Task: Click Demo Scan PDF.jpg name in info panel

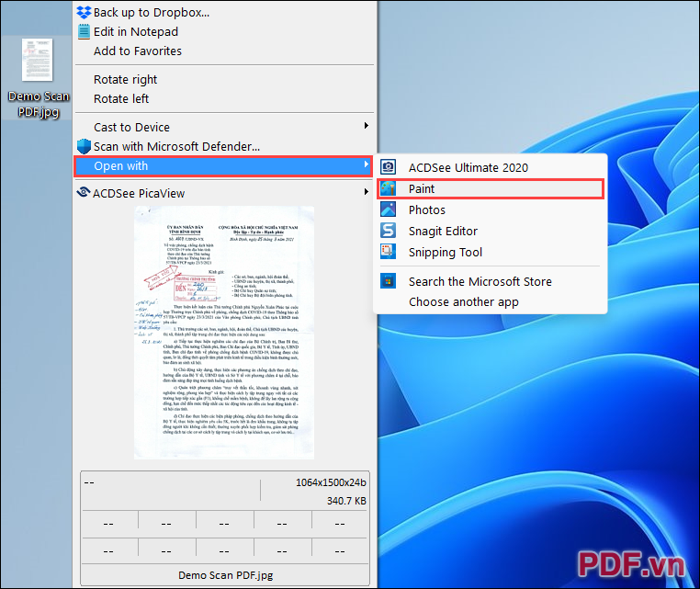Action: coord(225,575)
